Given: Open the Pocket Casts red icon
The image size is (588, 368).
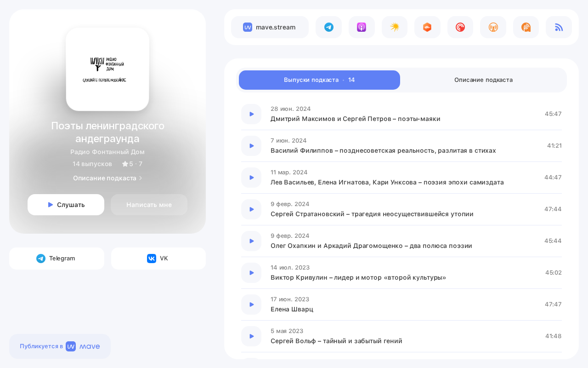Looking at the screenshot, I should (460, 27).
